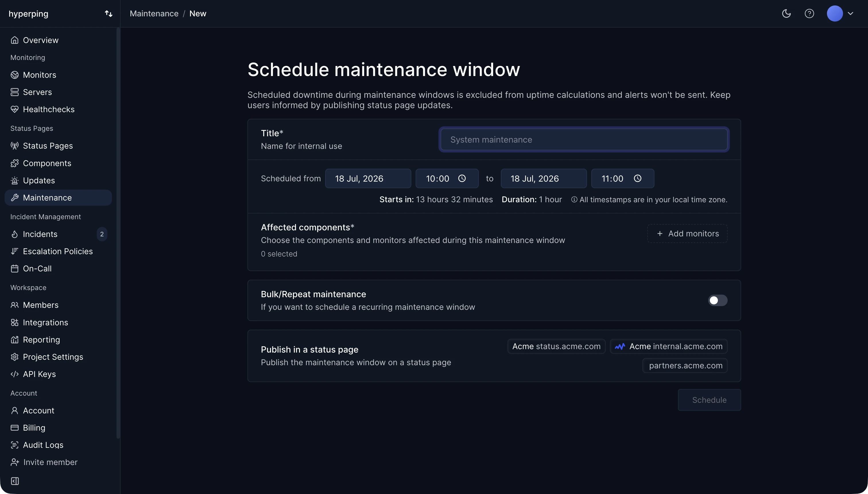
Task: Open the hyperping project switcher arrows
Action: pyautogui.click(x=108, y=13)
